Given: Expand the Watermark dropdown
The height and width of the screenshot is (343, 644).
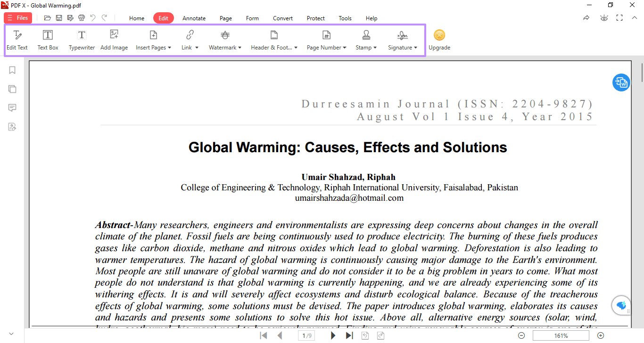Looking at the screenshot, I should click(x=225, y=40).
